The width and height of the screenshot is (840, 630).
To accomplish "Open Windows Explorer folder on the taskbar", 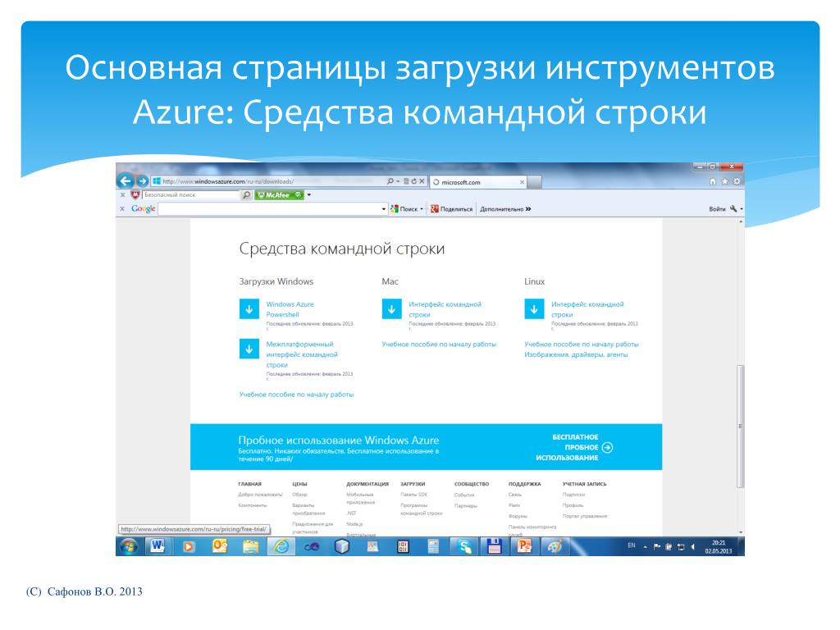I will pyautogui.click(x=250, y=546).
